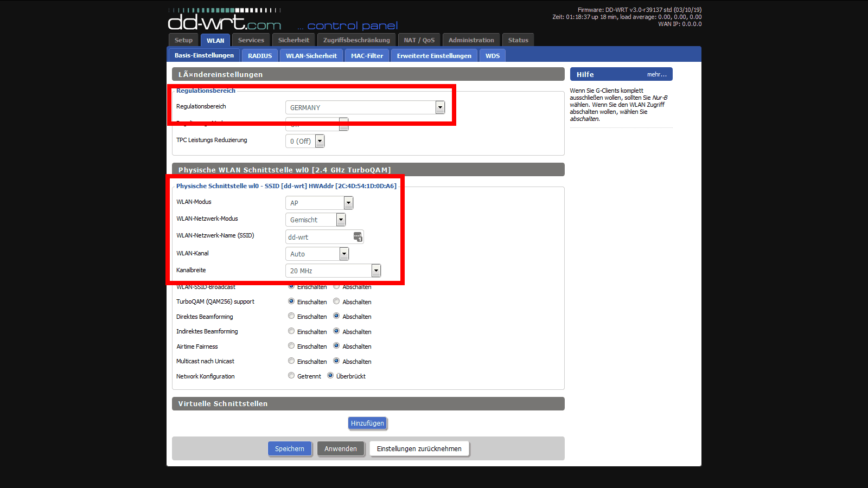Open the MAC-Filter sub-tab

point(367,56)
